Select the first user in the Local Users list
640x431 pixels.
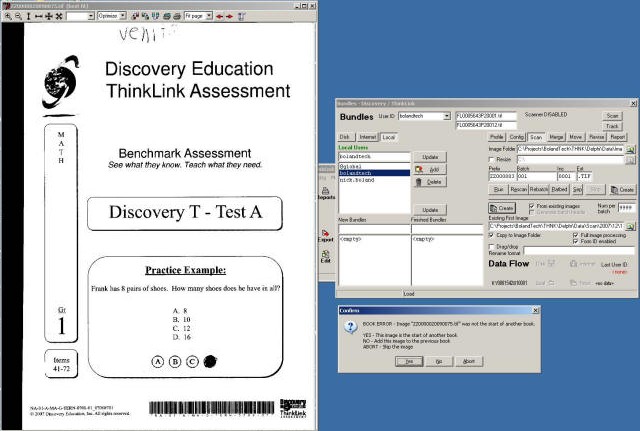[x=374, y=167]
